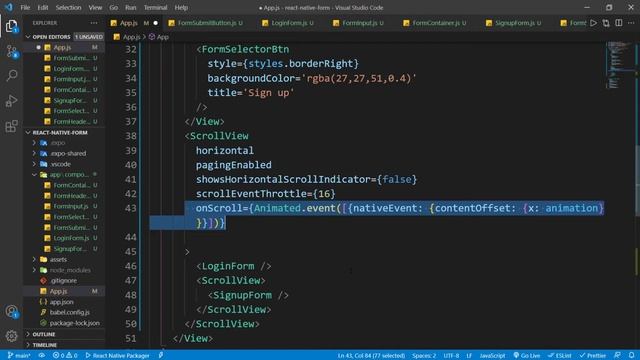The width and height of the screenshot is (640, 360).
Task: Open the Help menu
Action: click(181, 7)
